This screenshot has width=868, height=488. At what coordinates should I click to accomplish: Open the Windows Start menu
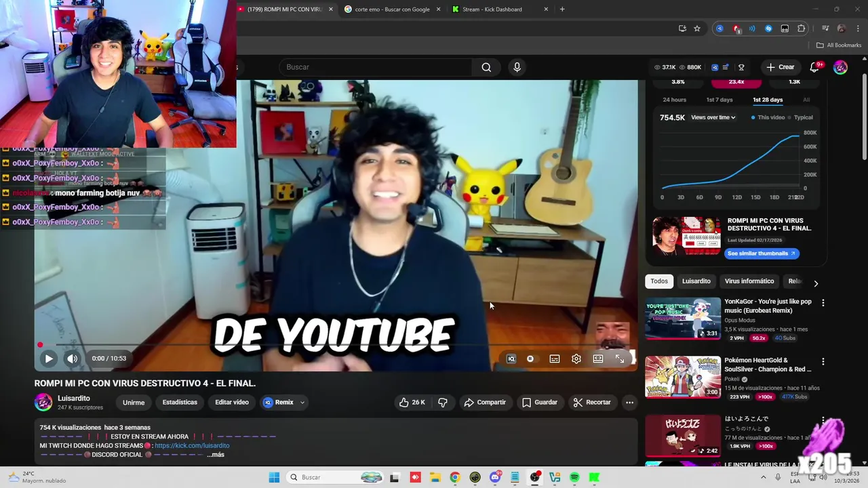coord(274,477)
